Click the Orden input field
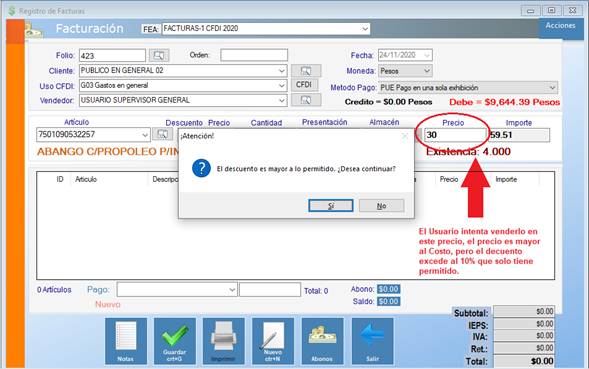Image resolution: width=589 pixels, height=369 pixels. [x=254, y=55]
